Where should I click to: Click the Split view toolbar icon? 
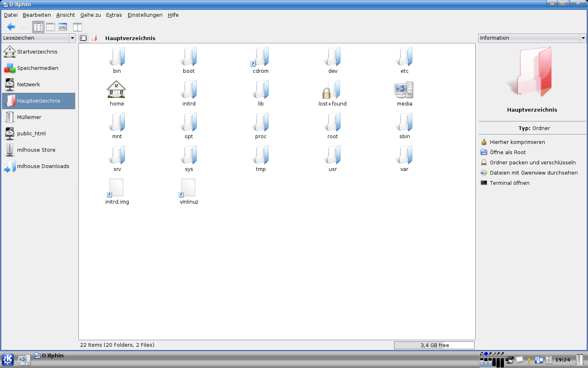point(78,27)
